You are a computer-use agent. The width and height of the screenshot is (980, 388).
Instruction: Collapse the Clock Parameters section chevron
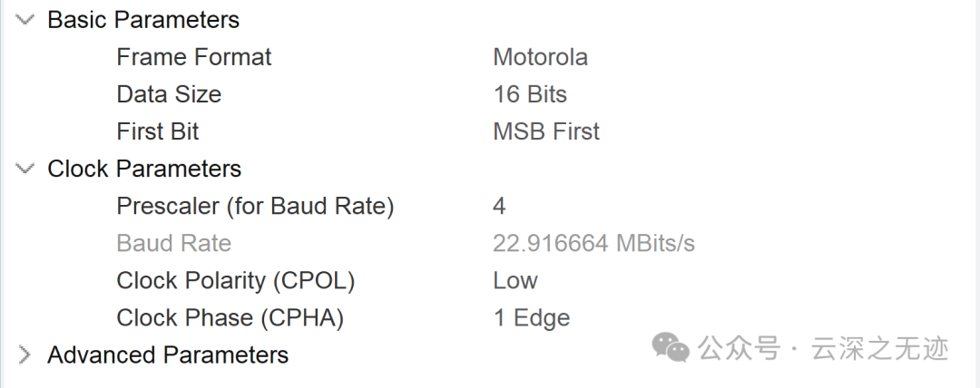point(24,169)
